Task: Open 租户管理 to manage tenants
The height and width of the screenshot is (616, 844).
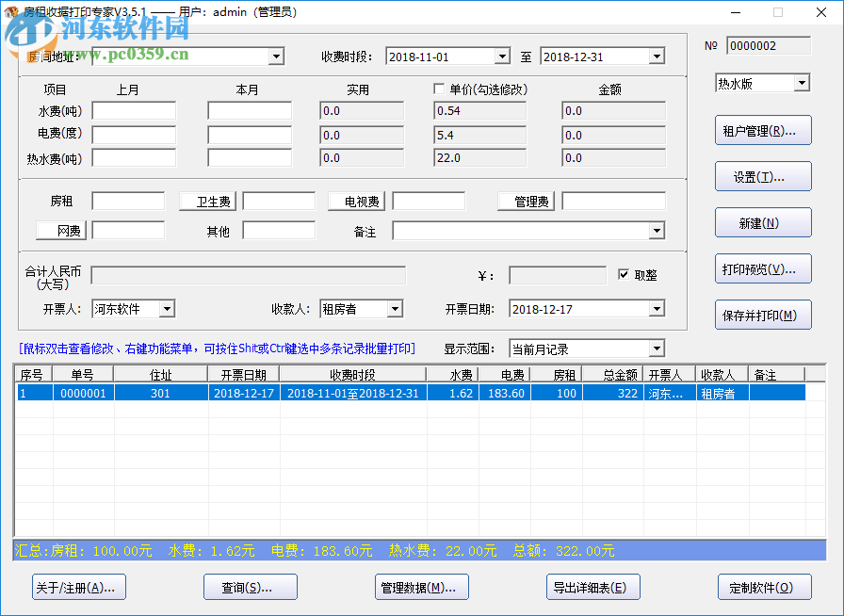Action: (763, 130)
